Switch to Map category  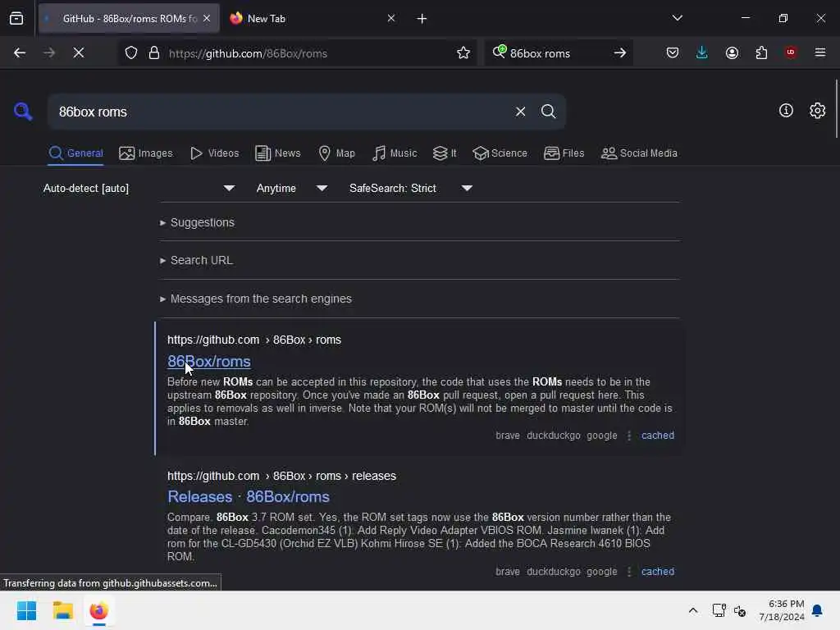pos(336,153)
